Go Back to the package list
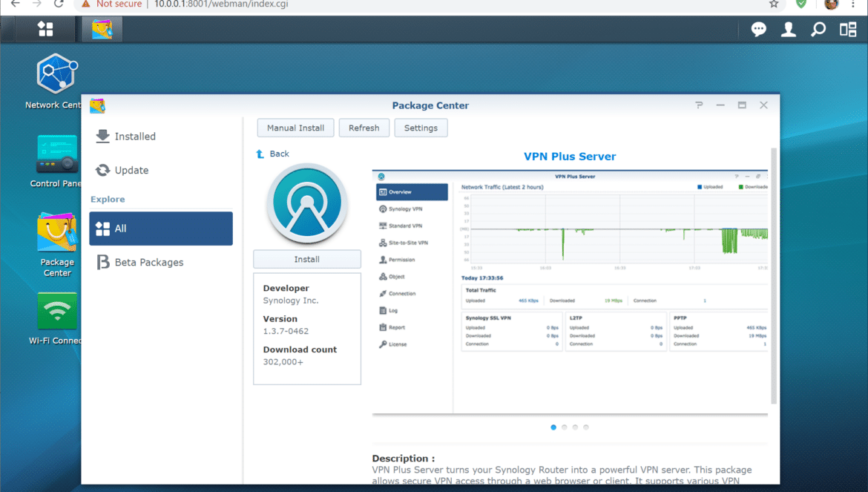Screen dimensions: 868x492 (x=272, y=154)
